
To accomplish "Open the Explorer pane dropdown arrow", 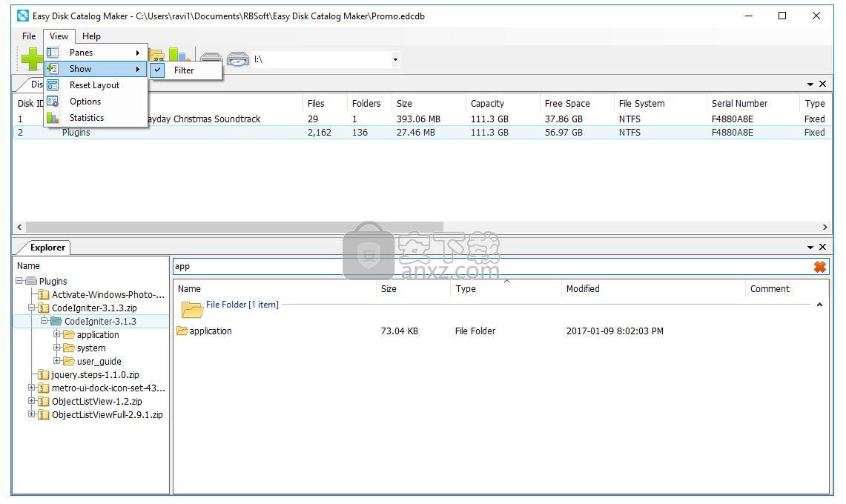I will point(810,247).
